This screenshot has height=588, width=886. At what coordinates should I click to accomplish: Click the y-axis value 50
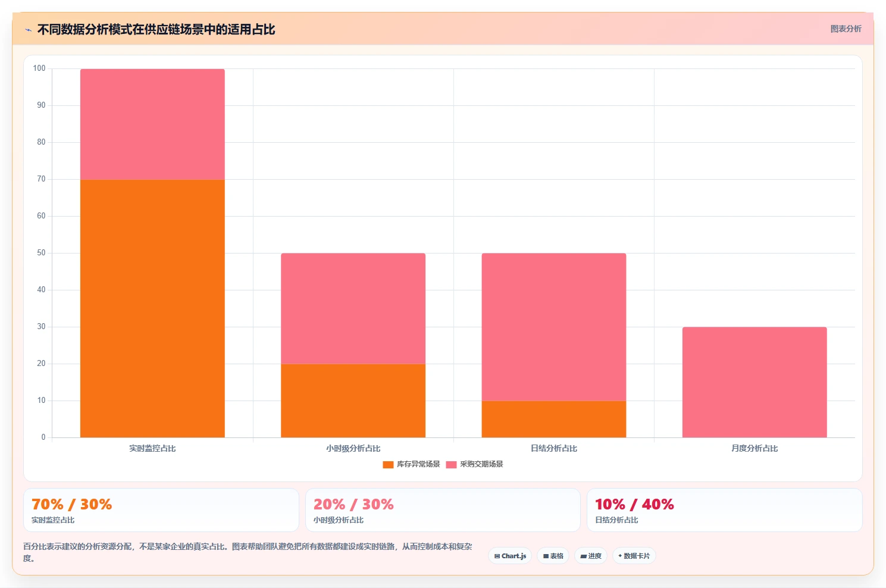[41, 253]
